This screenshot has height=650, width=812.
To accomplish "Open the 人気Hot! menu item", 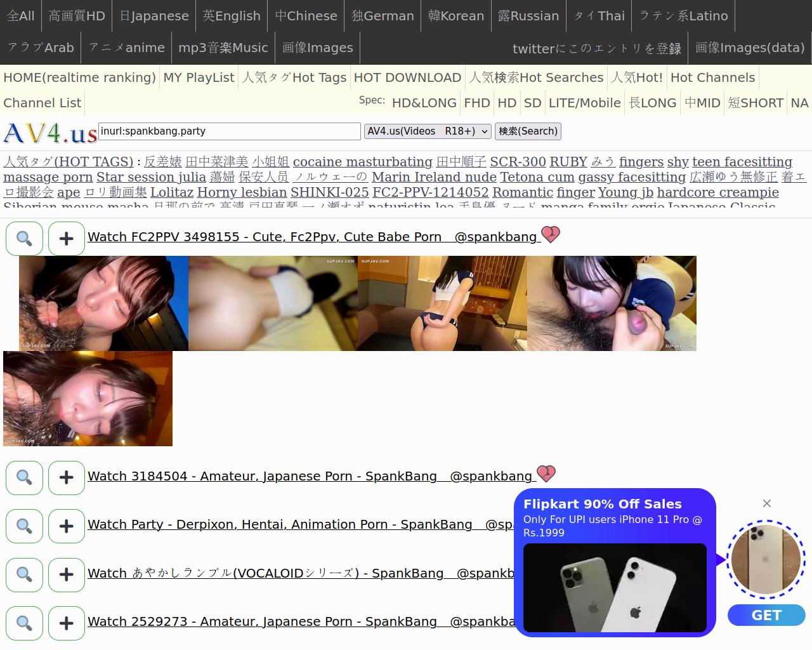I will click(x=637, y=77).
